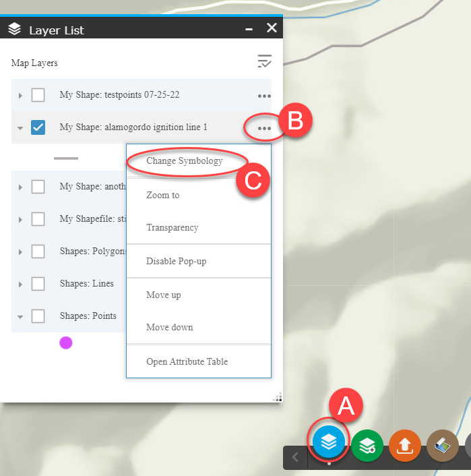Open the Layer List widget in the bottom toolbar
The image size is (471, 476).
tap(329, 442)
